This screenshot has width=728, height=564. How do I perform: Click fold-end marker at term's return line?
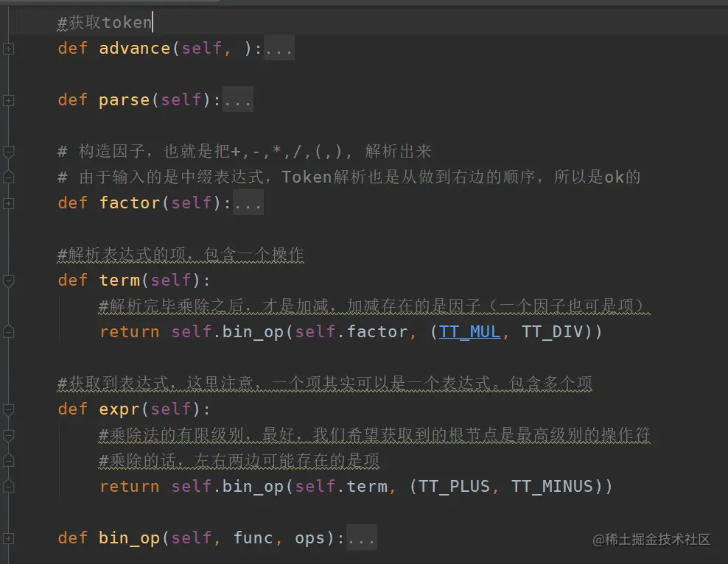pyautogui.click(x=8, y=331)
